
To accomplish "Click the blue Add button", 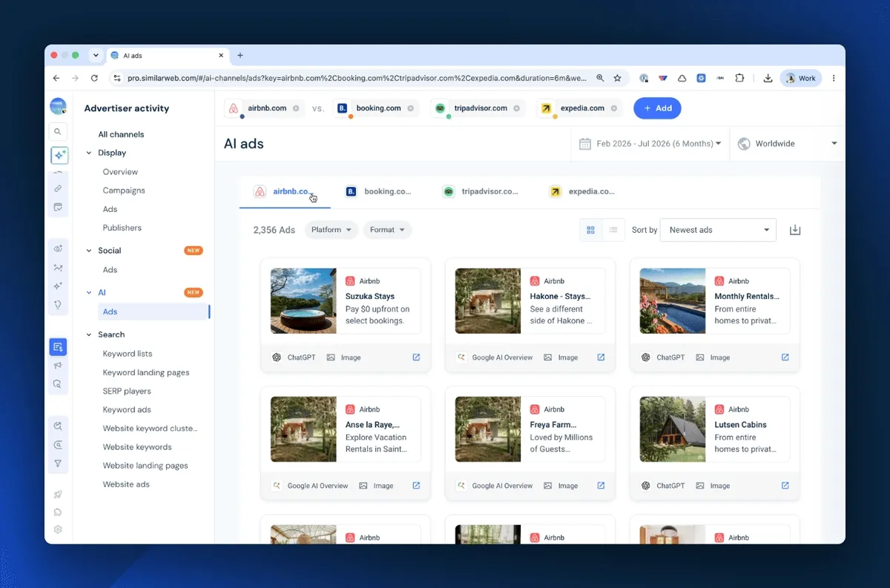I will point(657,108).
